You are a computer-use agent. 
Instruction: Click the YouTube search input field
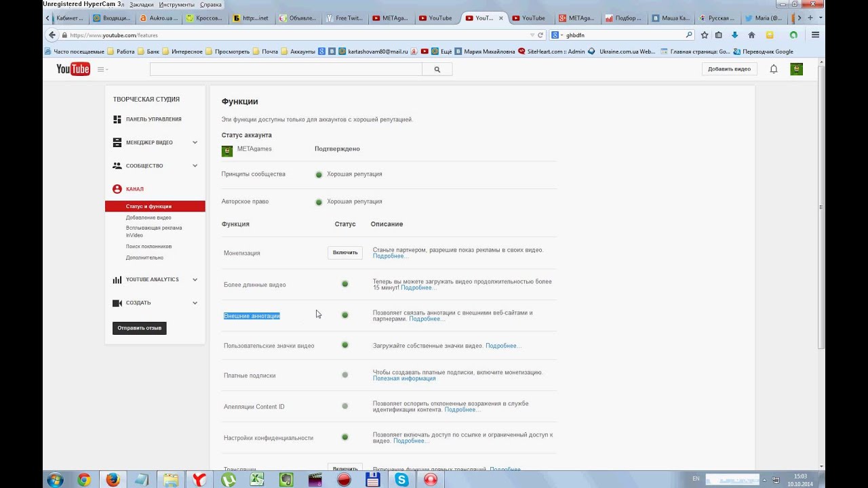[x=285, y=69]
